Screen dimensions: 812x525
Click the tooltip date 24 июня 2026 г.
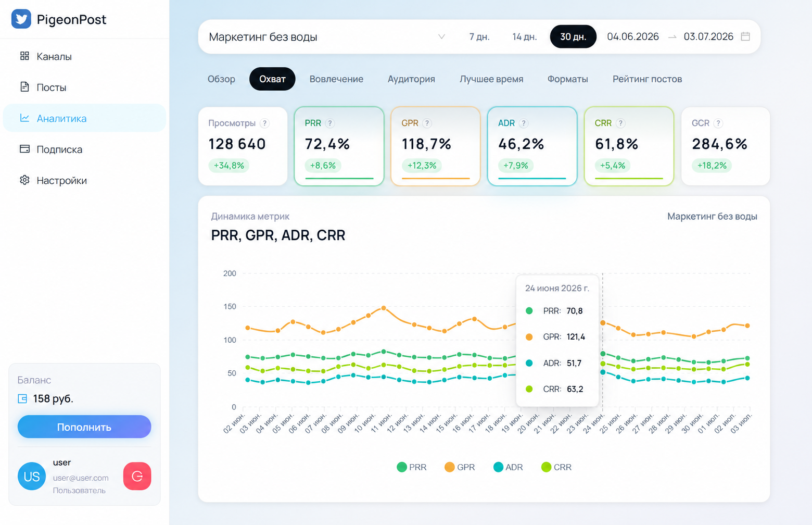[557, 288]
